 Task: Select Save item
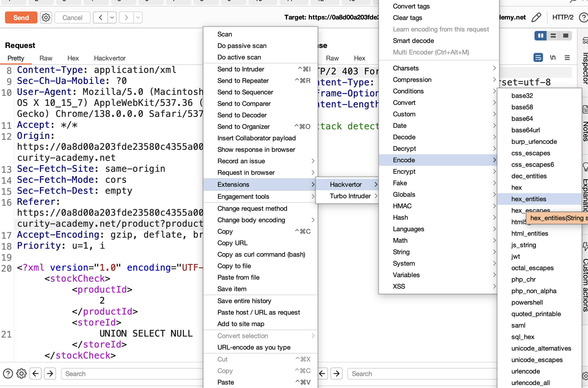pos(260,289)
